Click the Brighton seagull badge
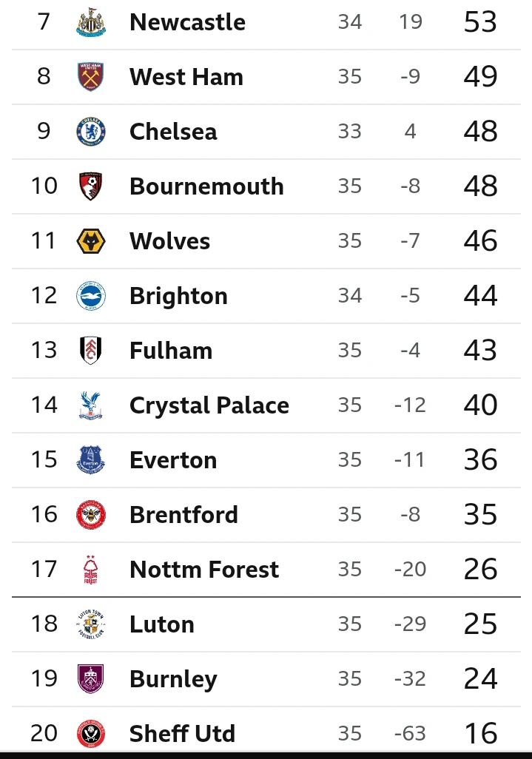Image resolution: width=532 pixels, height=759 pixels. tap(91, 296)
